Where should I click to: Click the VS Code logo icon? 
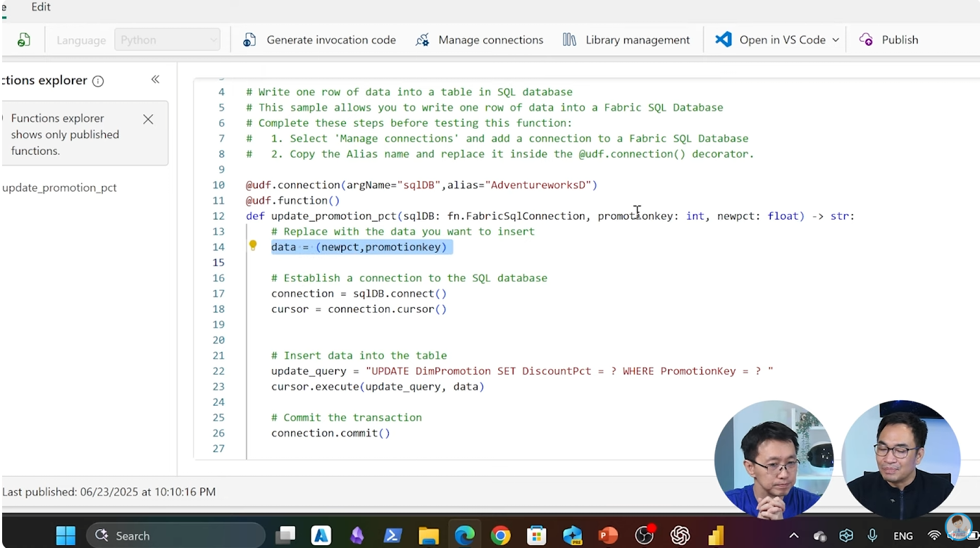(723, 39)
